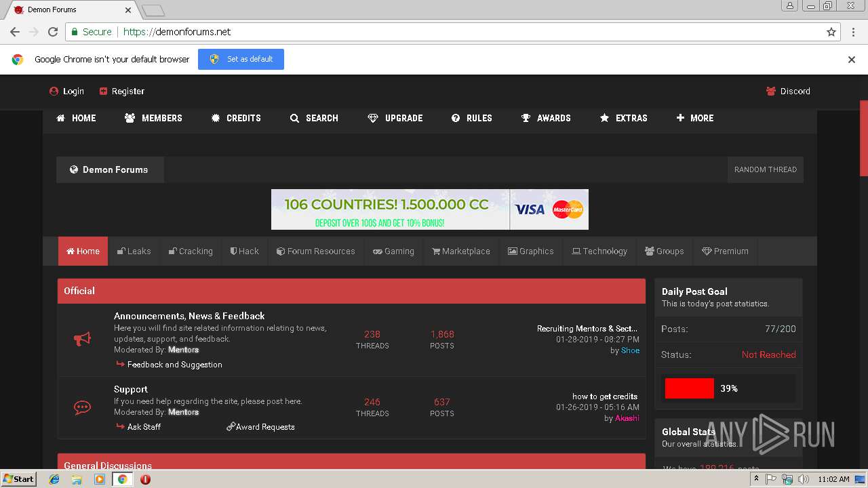Open the MEMBERS navigation item
The width and height of the screenshot is (868, 488).
(153, 118)
